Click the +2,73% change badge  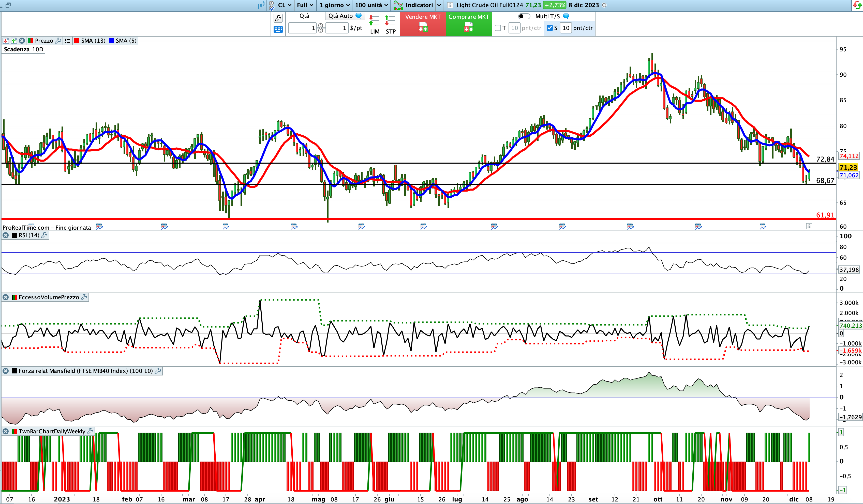tap(555, 5)
